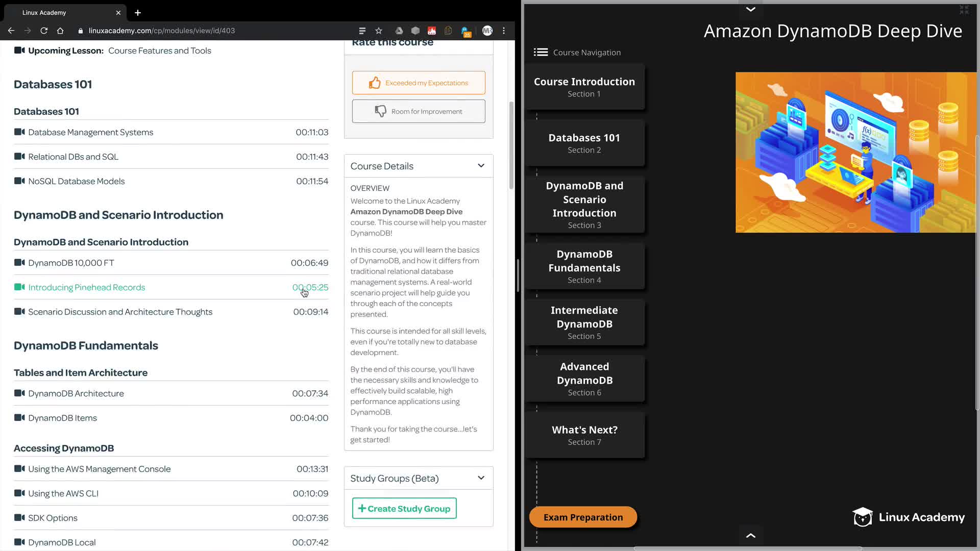Open Chrome three-dot menu
This screenshot has width=980, height=551.
point(504,31)
